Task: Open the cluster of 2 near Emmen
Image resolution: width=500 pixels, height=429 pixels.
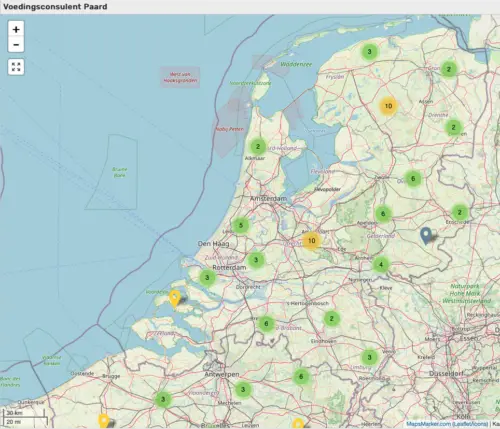Action: [453, 127]
